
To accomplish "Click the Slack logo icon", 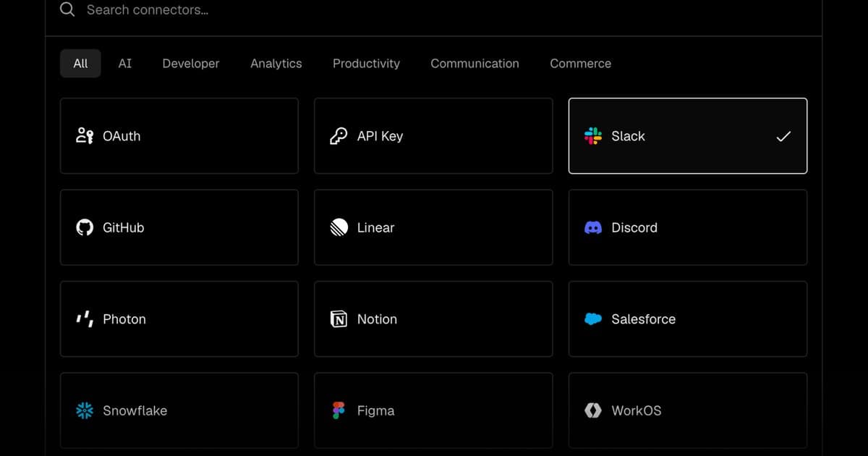I will tap(593, 136).
